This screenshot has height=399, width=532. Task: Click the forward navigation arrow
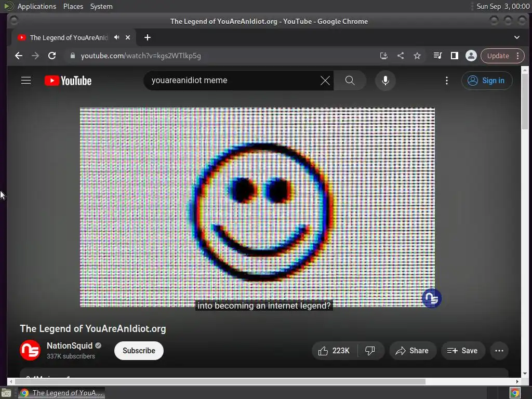click(35, 56)
